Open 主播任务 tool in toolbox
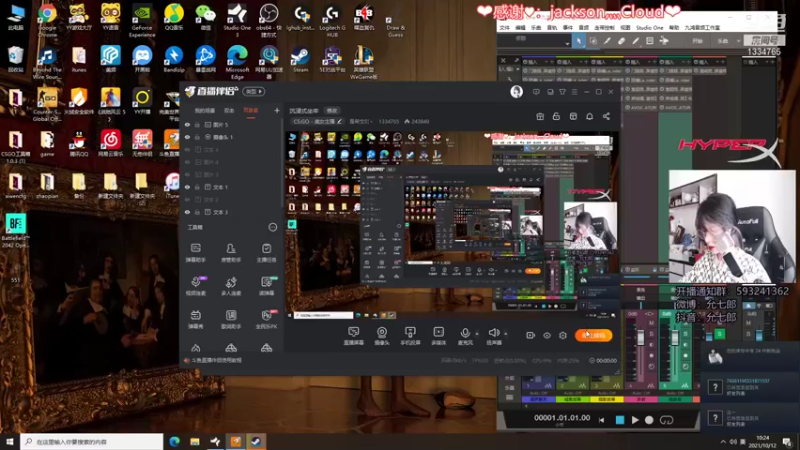The height and width of the screenshot is (450, 800). coord(266,253)
